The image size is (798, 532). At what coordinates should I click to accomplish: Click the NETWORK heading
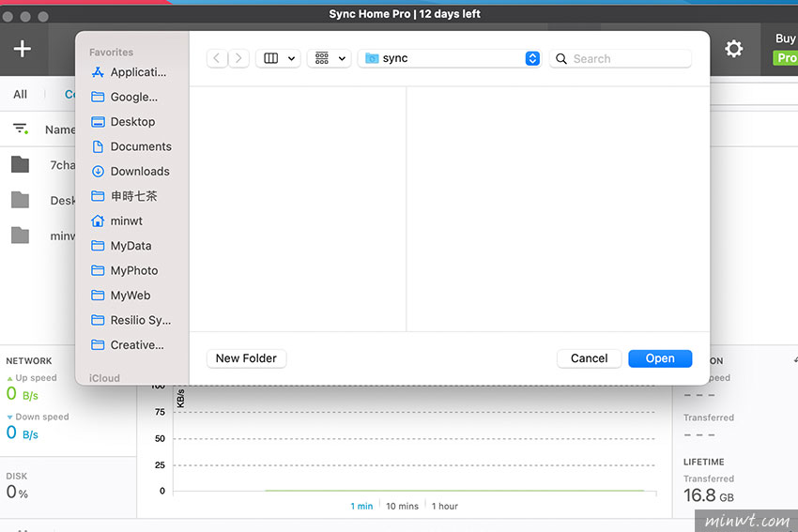pos(29,360)
